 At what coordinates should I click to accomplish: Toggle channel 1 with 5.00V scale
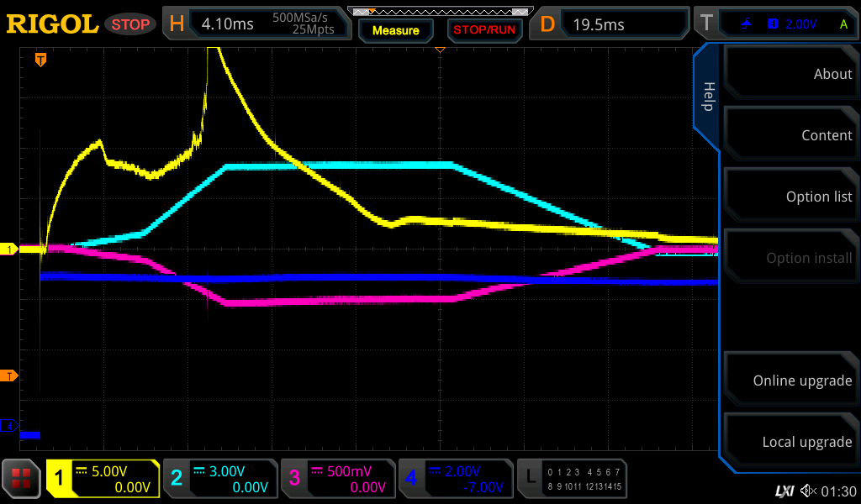coord(103,479)
